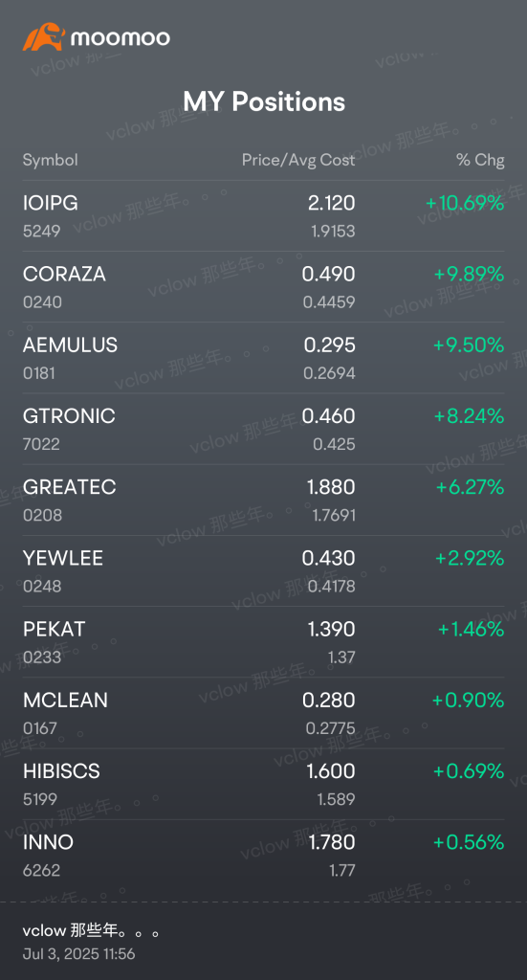Select the INNO 6262 position

point(264,855)
